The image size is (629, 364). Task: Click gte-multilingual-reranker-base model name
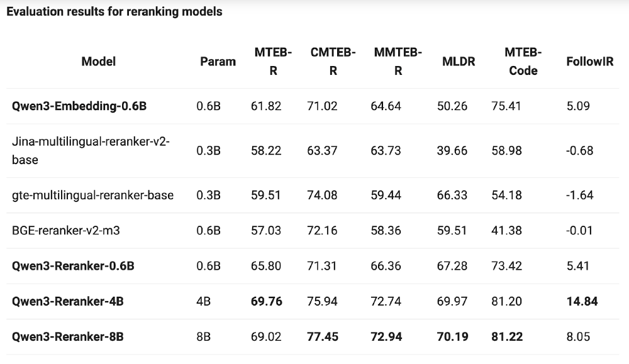click(x=92, y=195)
